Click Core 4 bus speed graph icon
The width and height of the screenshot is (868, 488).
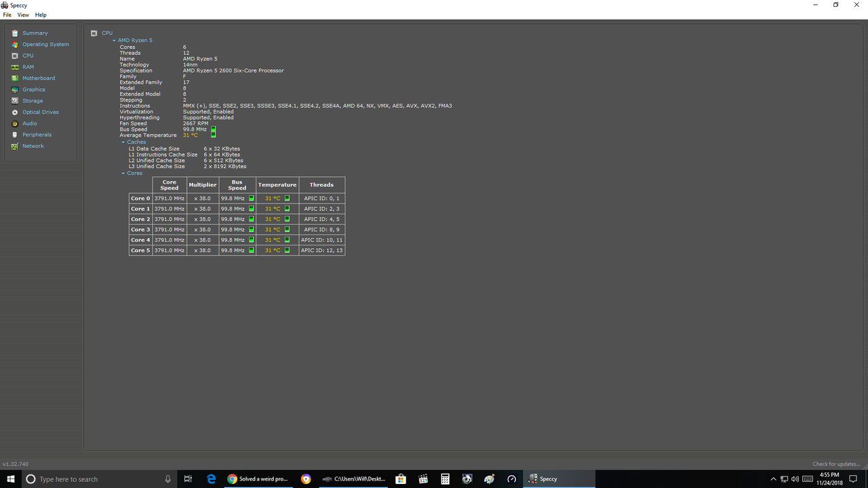coord(251,240)
